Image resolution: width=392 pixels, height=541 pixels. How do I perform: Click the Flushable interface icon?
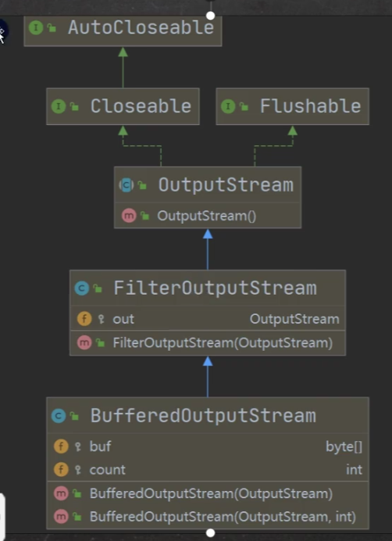[x=228, y=106]
